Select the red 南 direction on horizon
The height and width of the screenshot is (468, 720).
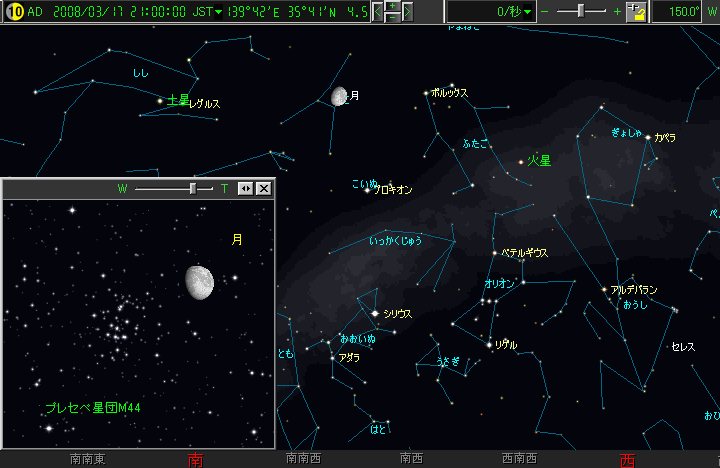(x=196, y=459)
